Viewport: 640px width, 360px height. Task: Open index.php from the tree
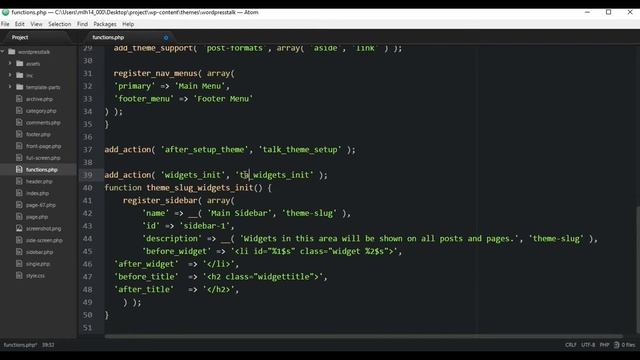coord(38,193)
